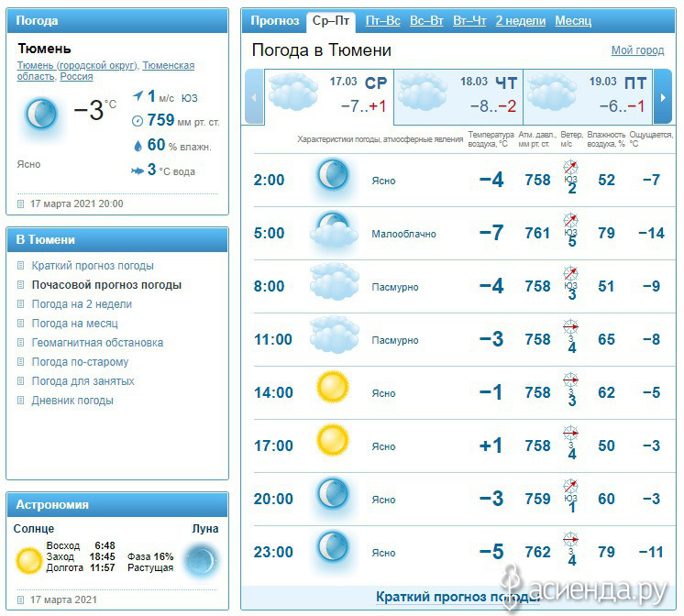Open the 2 недели forecast tab
Image resolution: width=684 pixels, height=616 pixels.
[x=521, y=20]
